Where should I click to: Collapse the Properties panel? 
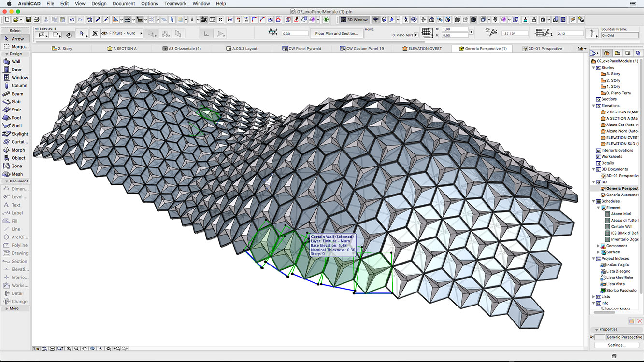coord(596,330)
